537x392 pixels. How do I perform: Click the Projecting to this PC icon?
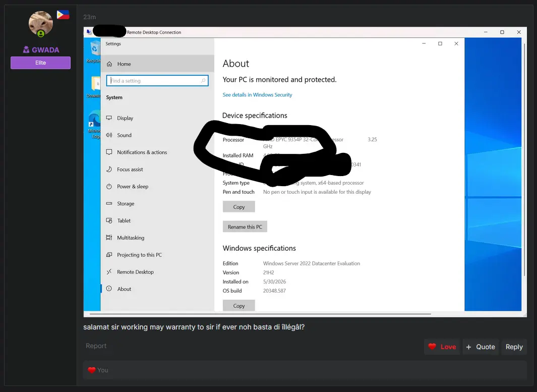(109, 255)
